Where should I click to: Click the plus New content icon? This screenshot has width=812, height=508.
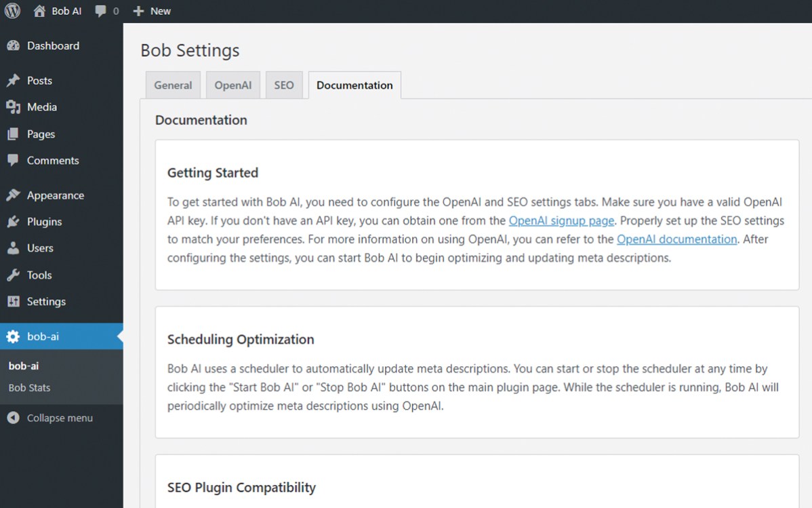138,11
